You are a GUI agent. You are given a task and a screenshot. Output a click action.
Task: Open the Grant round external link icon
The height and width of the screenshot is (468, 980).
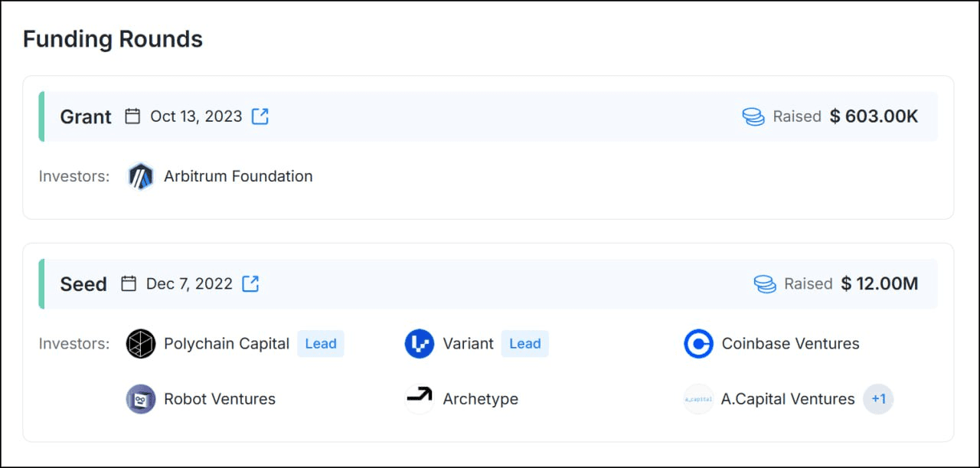pyautogui.click(x=260, y=116)
